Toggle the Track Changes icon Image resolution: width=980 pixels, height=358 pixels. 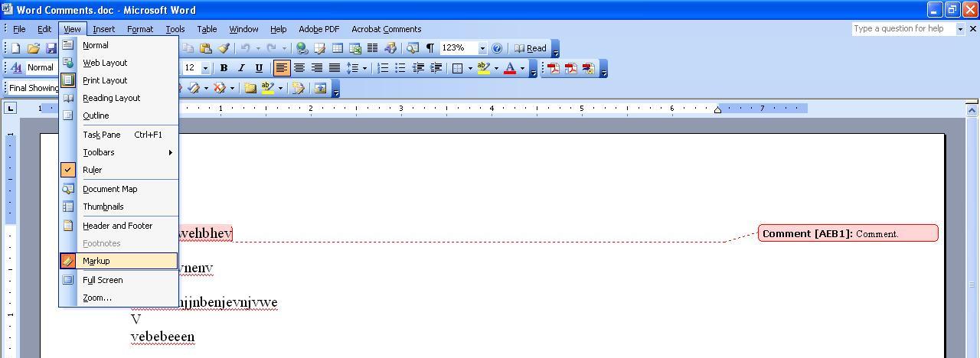pyautogui.click(x=299, y=88)
